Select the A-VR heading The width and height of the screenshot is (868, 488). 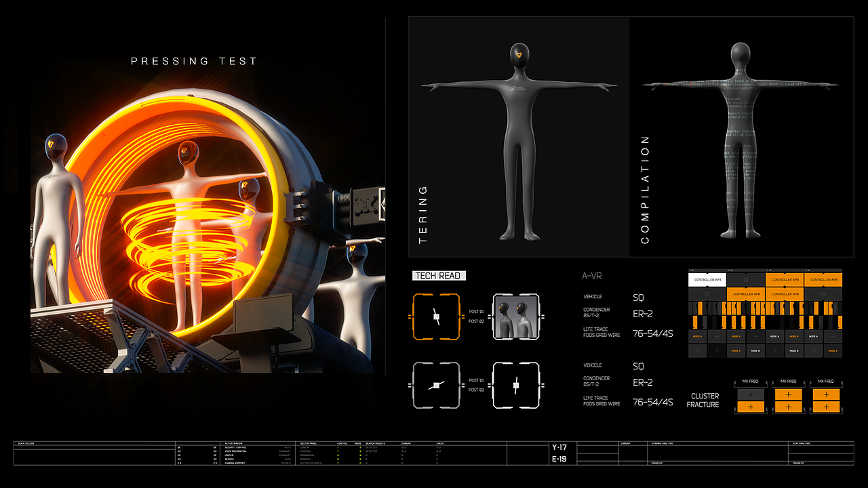point(592,276)
